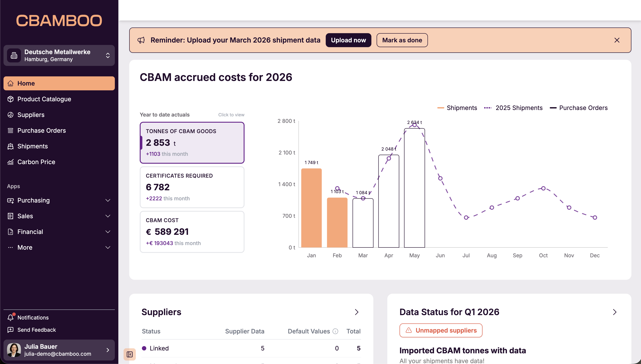Open Unmapped suppliers warning
Viewport: 641px width, 364px height.
coord(441,330)
